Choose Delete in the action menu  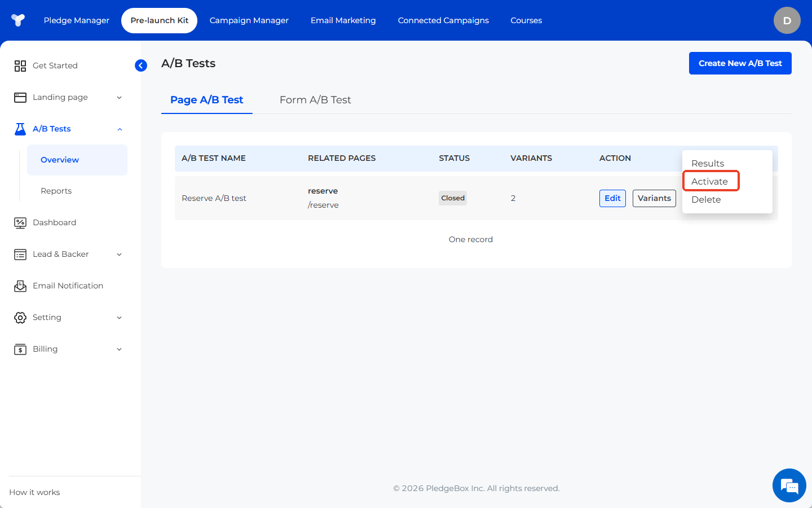[706, 199]
